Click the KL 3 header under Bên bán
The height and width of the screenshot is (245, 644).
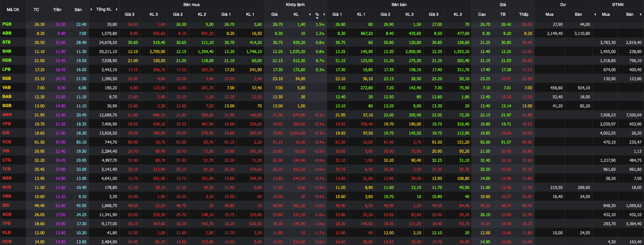[x=458, y=14]
